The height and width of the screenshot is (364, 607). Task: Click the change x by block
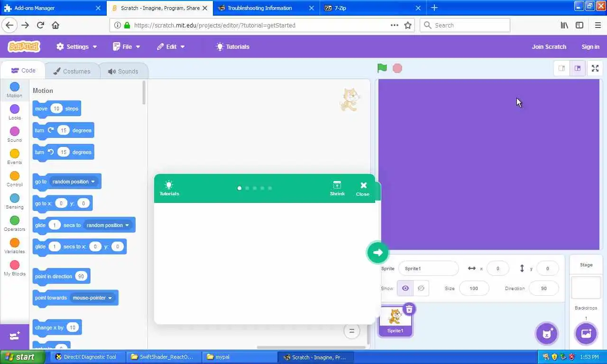tap(57, 328)
